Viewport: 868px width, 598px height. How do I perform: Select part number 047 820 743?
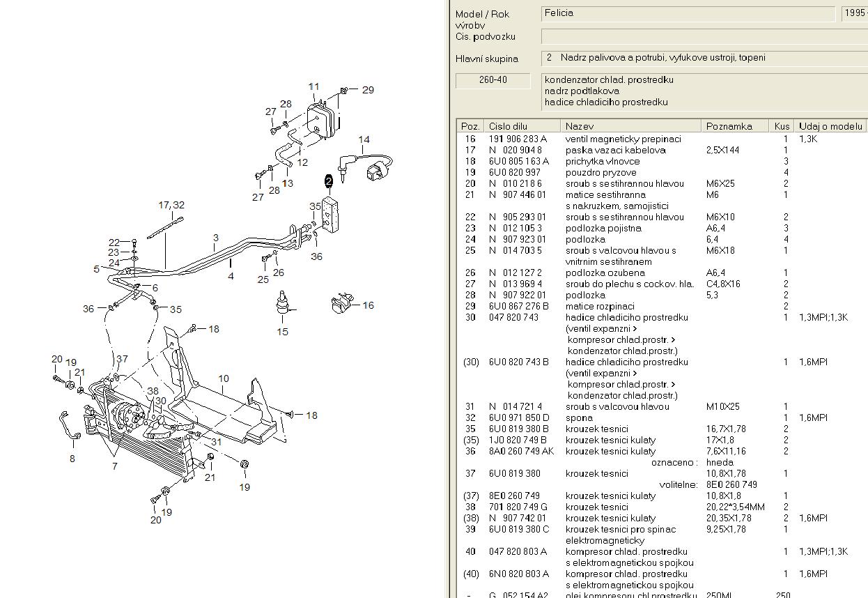[513, 317]
